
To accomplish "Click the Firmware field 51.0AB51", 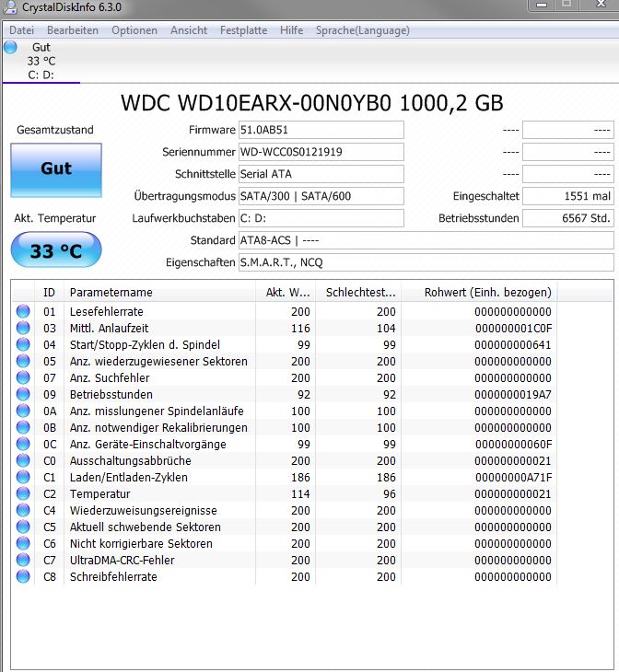I will click(x=321, y=130).
